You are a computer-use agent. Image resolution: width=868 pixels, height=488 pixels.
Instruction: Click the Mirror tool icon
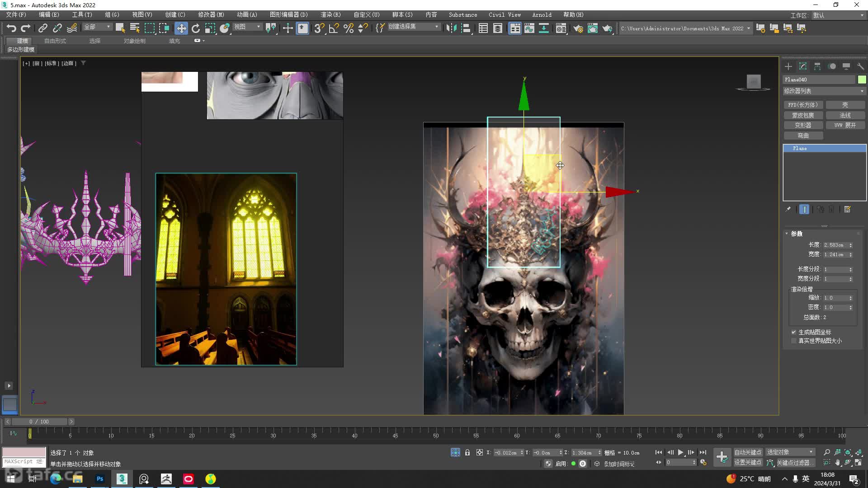451,28
